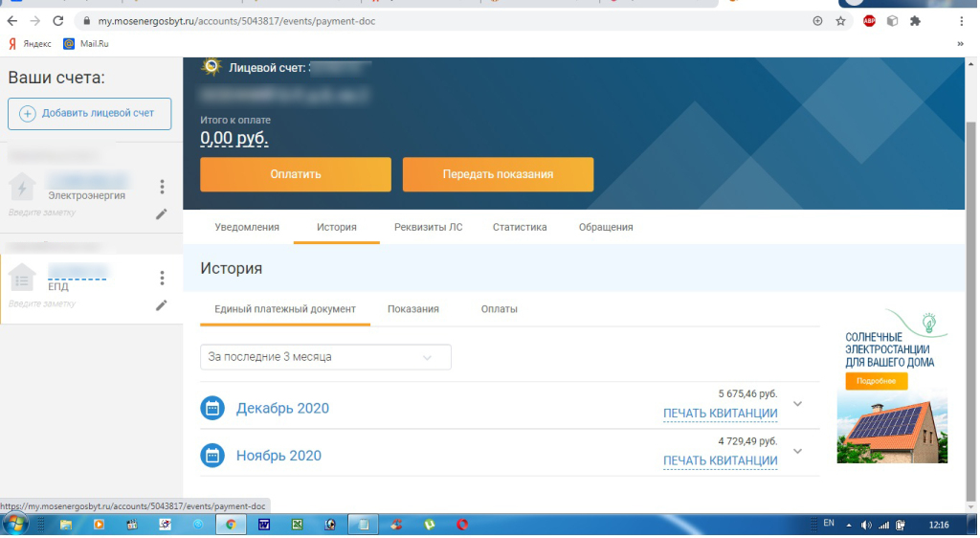Open the 'За последние 3 месяца' period dropdown

(x=325, y=357)
